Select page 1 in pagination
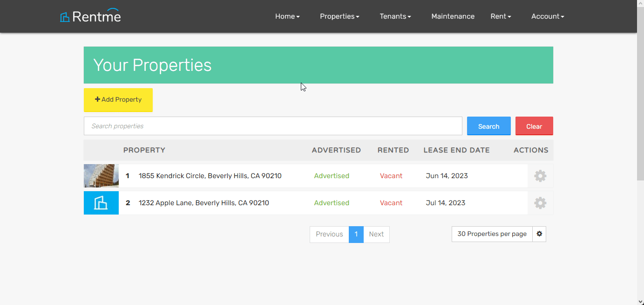This screenshot has width=644, height=305. click(356, 234)
